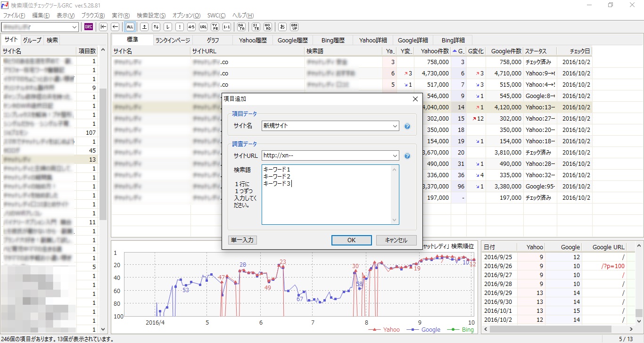
Task: Click the TYPE toolbar icon
Action: tap(215, 27)
